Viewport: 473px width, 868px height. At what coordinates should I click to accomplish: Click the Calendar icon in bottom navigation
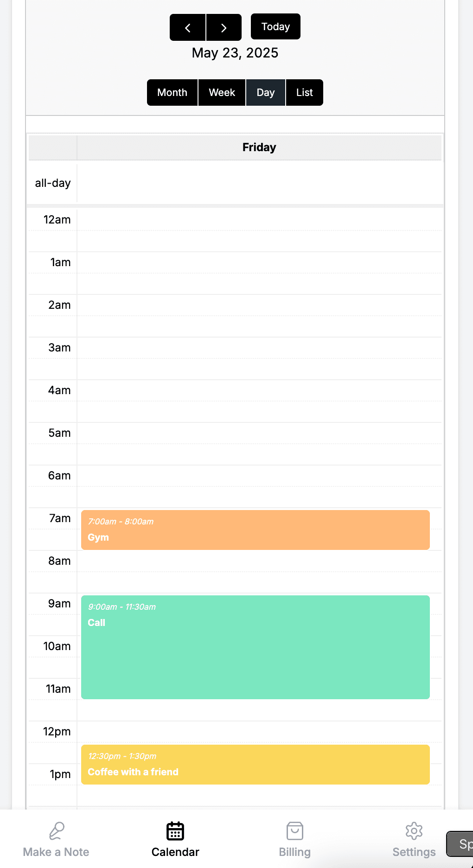pyautogui.click(x=175, y=831)
